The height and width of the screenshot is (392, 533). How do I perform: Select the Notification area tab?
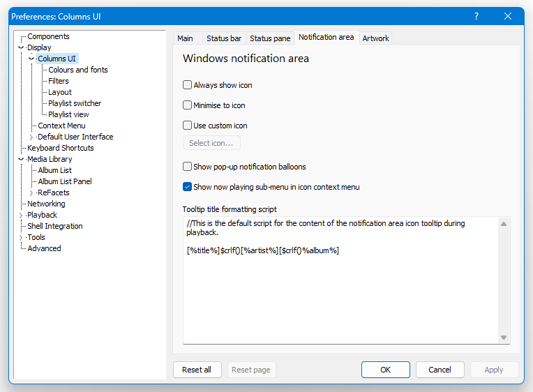tap(326, 37)
